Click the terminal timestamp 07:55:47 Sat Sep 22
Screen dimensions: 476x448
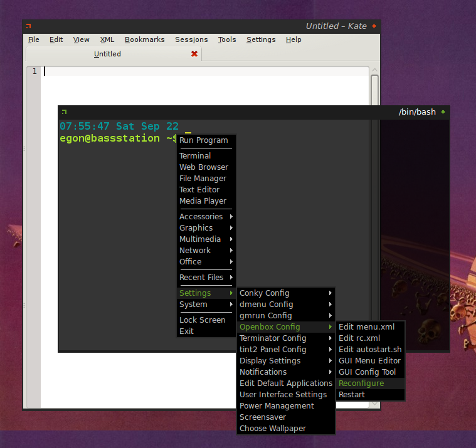(x=119, y=126)
